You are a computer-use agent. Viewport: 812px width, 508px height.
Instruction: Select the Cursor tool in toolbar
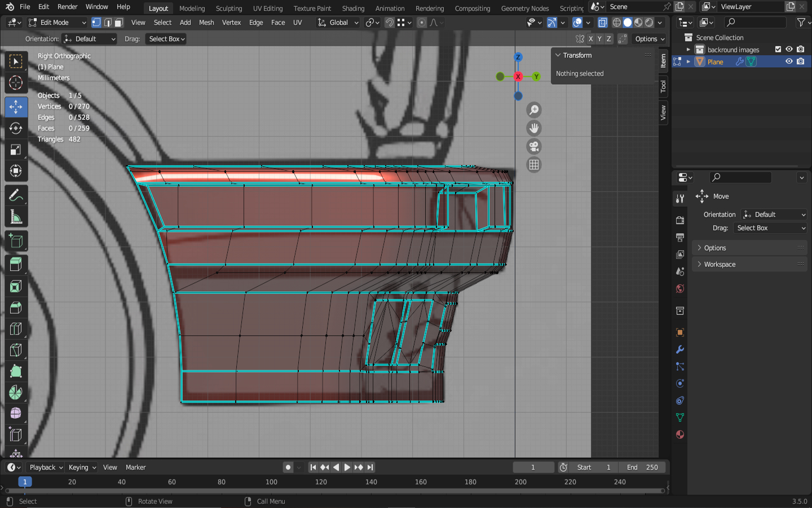[16, 83]
